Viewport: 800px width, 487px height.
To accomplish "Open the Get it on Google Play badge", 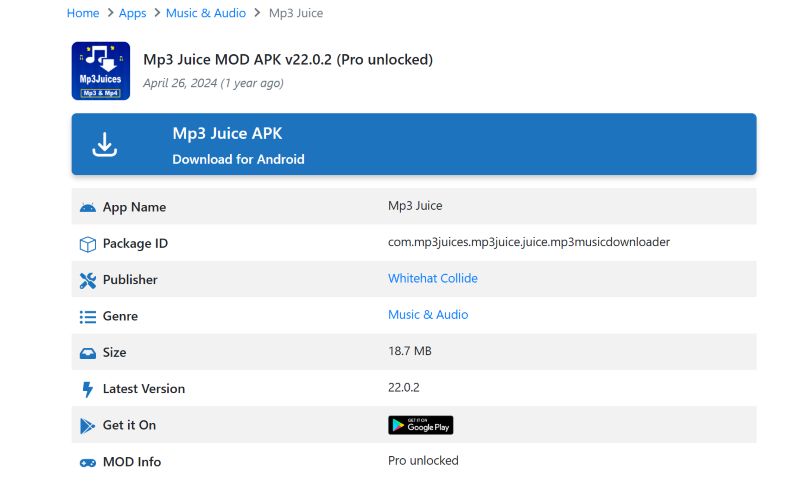I will [420, 425].
